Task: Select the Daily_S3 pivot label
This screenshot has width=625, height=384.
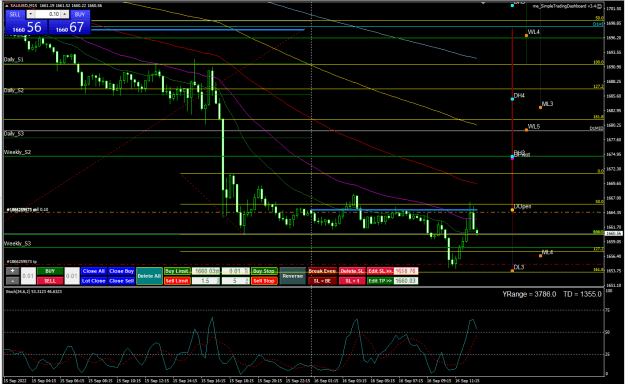Action: 14,134
